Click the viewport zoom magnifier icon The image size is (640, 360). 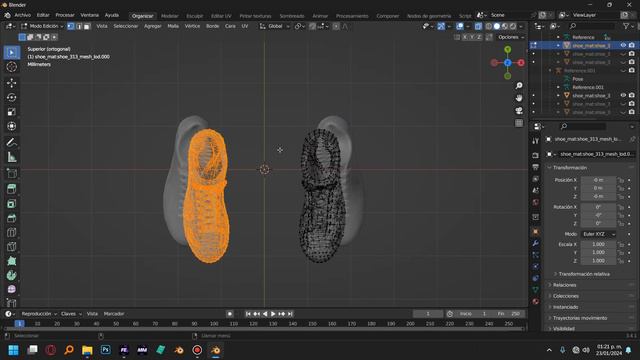pyautogui.click(x=519, y=86)
